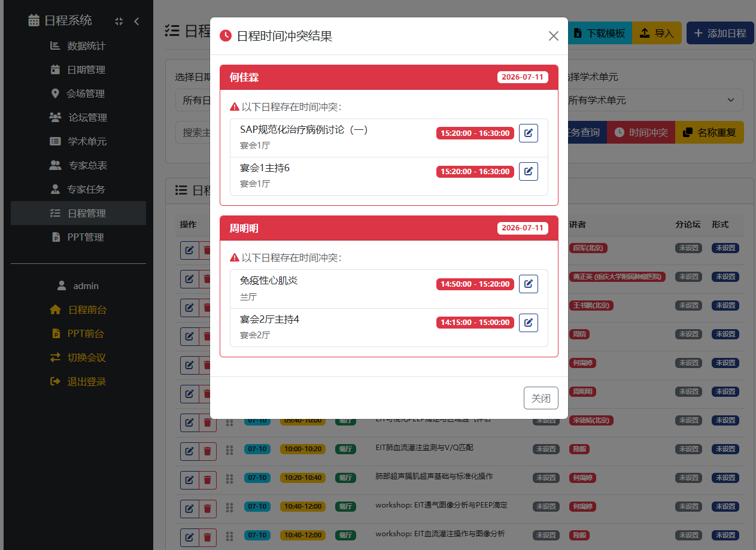Click the 王书鹏(北京) speaker tag

point(591,305)
